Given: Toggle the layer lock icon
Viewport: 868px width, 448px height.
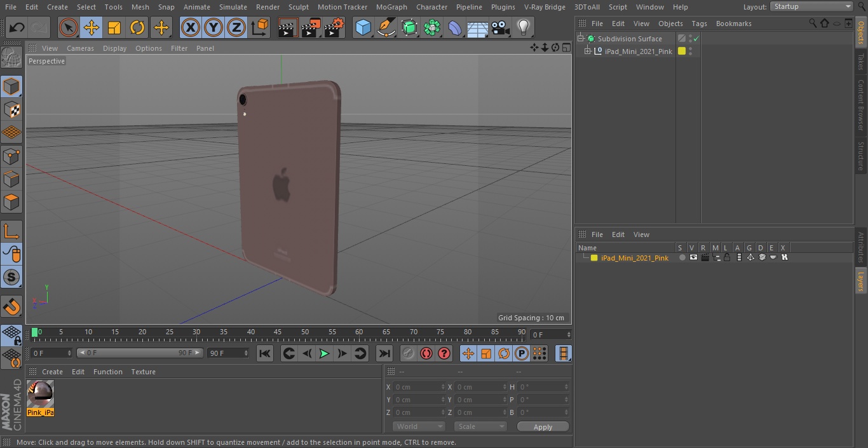Looking at the screenshot, I should 727,257.
